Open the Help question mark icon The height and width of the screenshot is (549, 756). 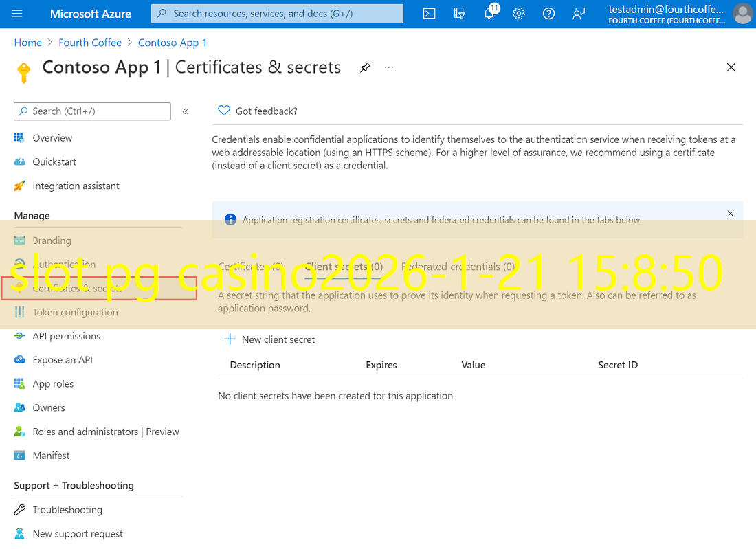548,14
